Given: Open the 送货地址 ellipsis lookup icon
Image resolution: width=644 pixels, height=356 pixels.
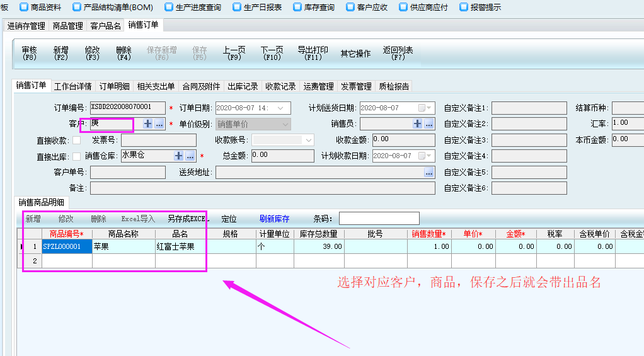Looking at the screenshot, I should coord(429,172).
